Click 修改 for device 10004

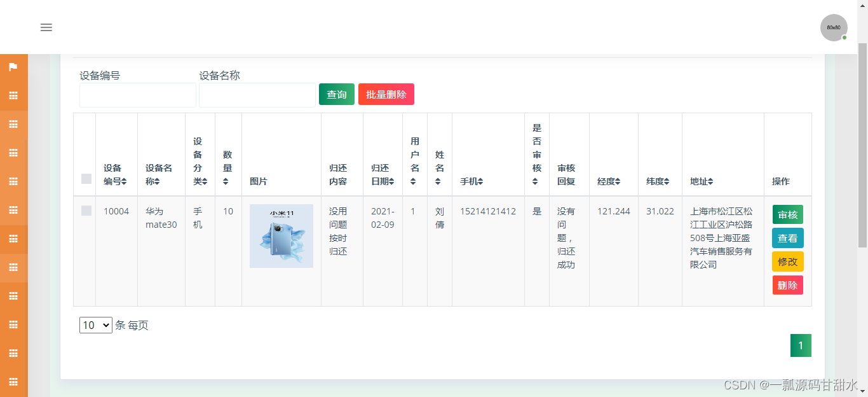tap(788, 261)
